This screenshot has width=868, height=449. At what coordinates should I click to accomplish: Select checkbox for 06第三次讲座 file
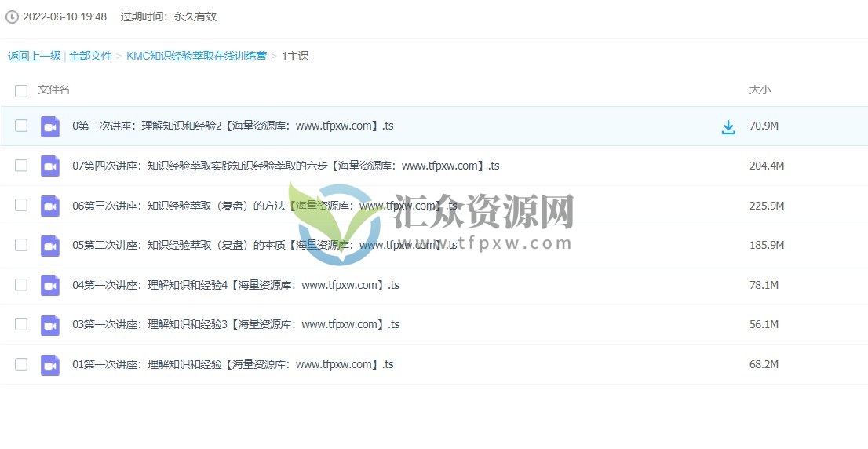(x=21, y=205)
